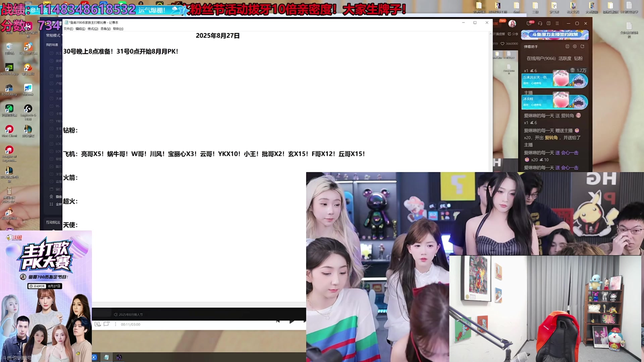Screen dimensions: 644x362
Task: Click the 超火： line in Notepad
Action: pyautogui.click(x=70, y=201)
